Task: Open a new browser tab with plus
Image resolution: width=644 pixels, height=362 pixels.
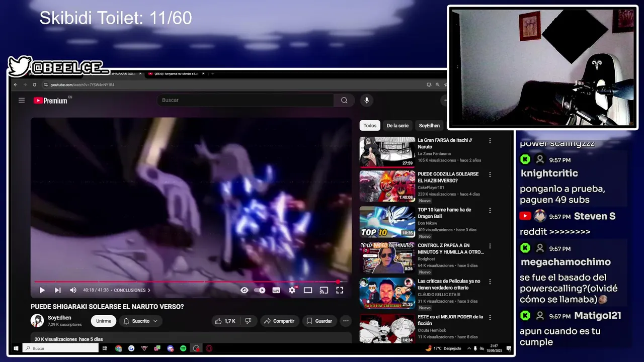Action: pos(212,74)
